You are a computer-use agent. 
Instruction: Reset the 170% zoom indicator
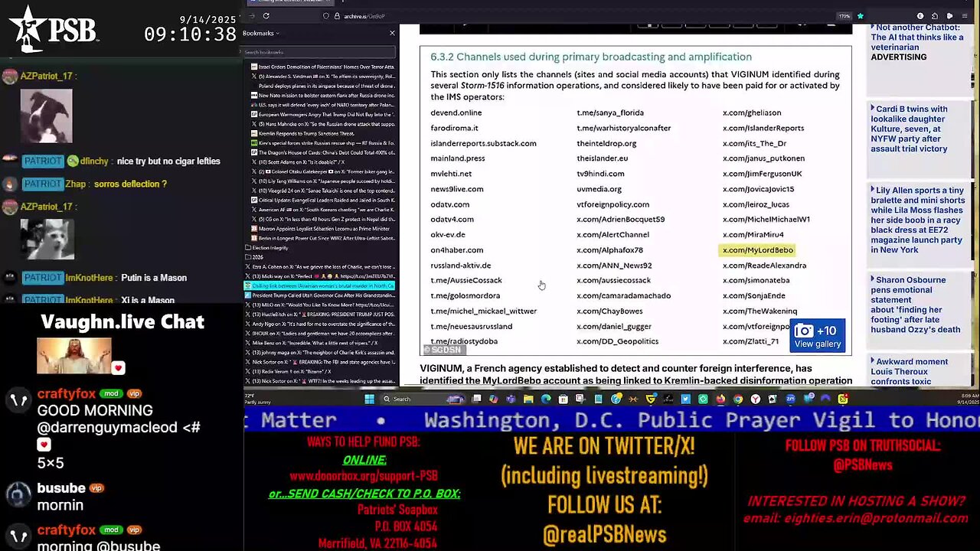(844, 16)
